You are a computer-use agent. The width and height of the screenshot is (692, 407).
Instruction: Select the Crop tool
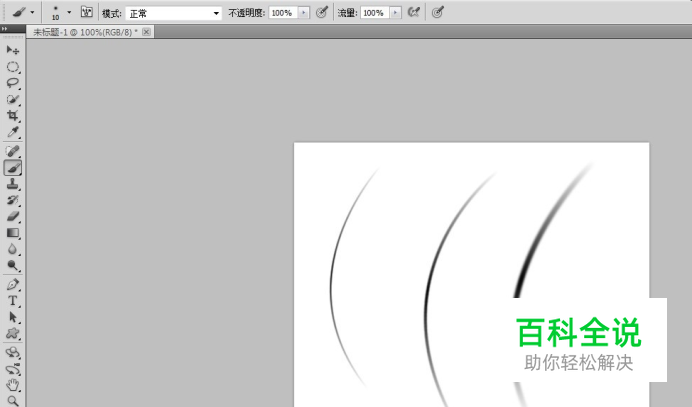12,116
